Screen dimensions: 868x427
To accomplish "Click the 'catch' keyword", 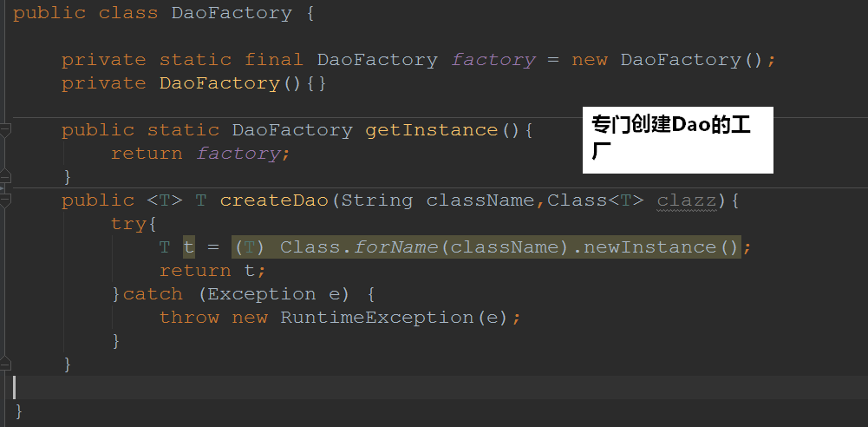I will coord(153,293).
